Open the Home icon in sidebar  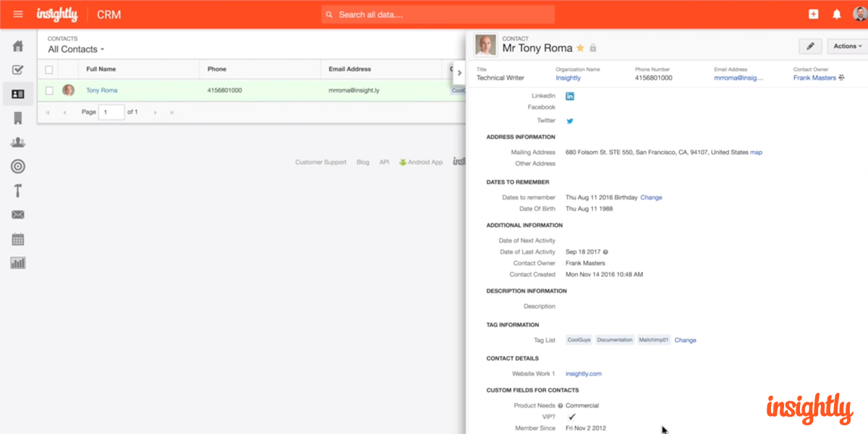[18, 46]
